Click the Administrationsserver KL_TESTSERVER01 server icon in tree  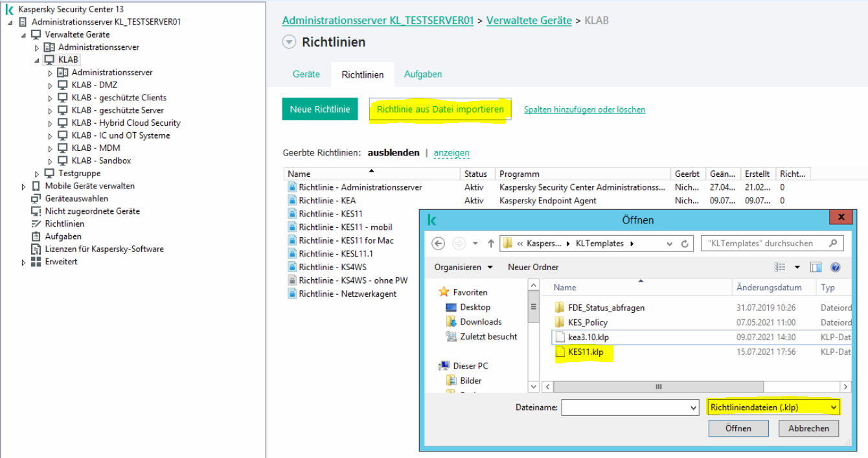click(x=23, y=22)
